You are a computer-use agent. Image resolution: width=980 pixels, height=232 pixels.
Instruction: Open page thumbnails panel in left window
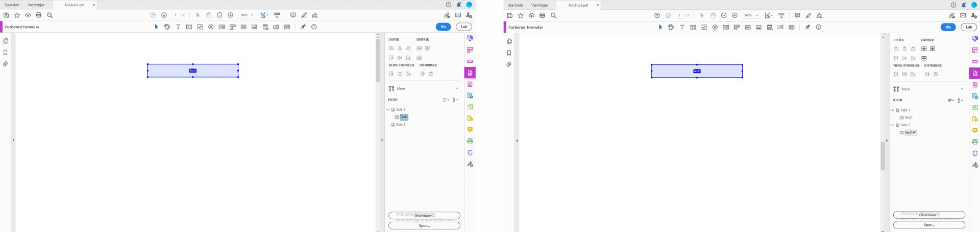pyautogui.click(x=6, y=41)
